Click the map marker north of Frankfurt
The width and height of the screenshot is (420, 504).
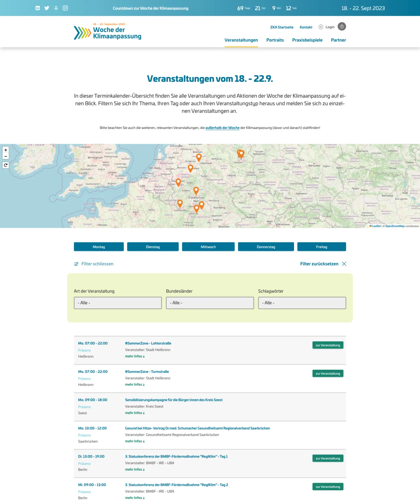196,191
